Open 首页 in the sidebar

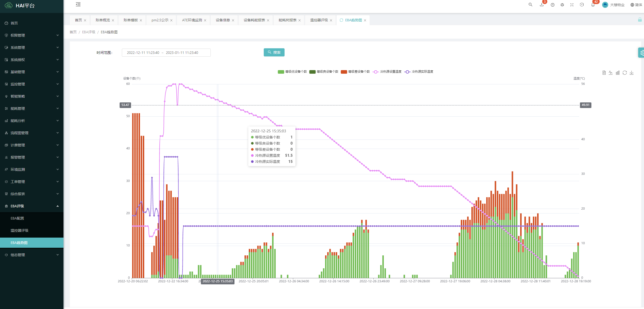tap(32, 23)
